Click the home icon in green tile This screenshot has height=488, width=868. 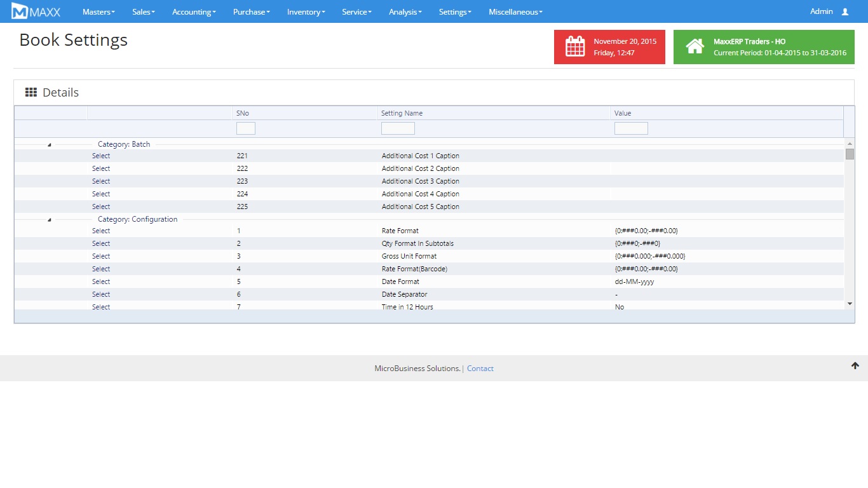695,47
